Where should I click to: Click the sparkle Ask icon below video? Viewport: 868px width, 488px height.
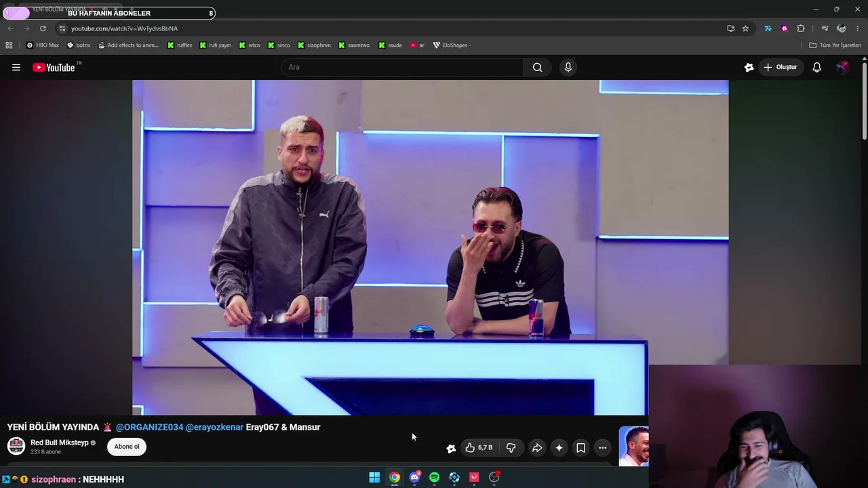click(559, 447)
